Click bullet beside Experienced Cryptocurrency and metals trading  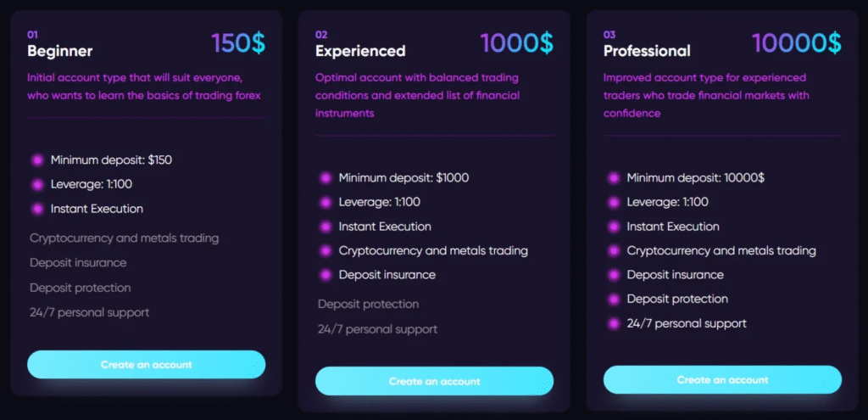[325, 251]
